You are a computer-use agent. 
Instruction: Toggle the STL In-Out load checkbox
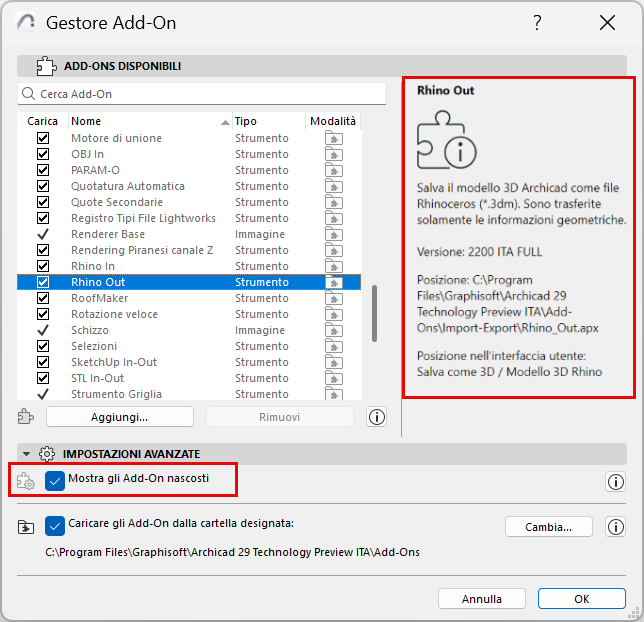(x=43, y=378)
